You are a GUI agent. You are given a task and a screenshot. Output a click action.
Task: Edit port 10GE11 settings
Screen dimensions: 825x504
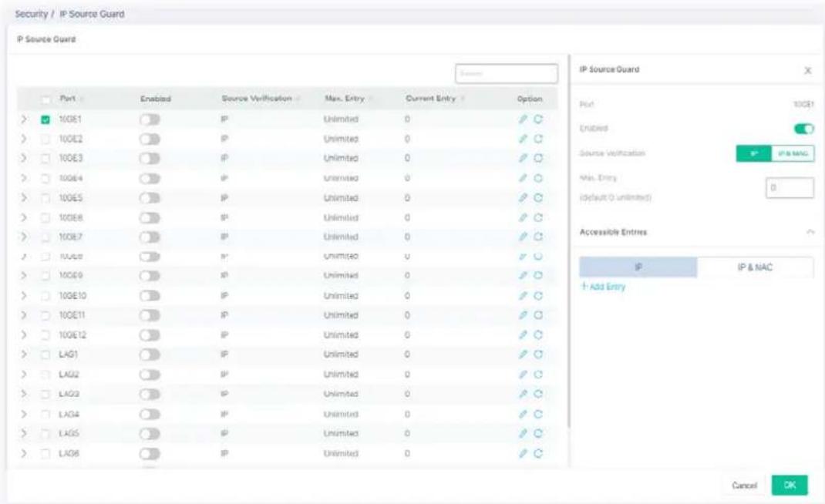click(523, 315)
